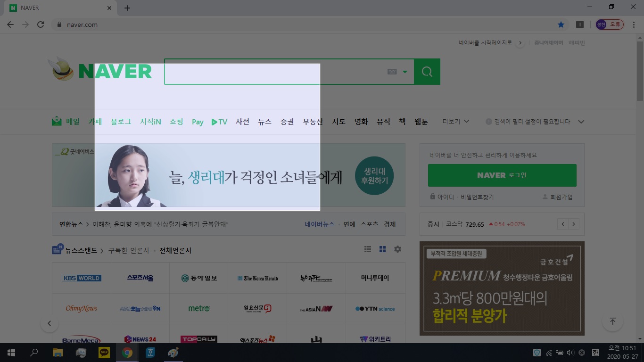The image size is (644, 362).
Task: Open 지도 maps
Action: [339, 122]
